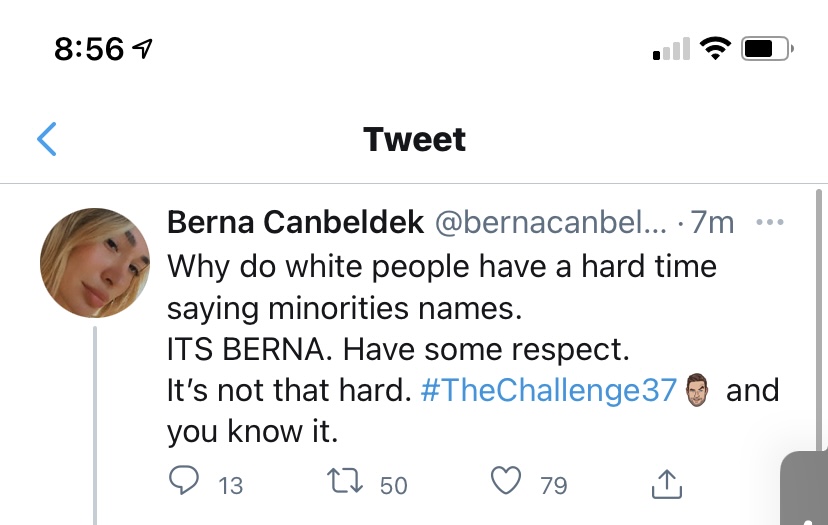Tap the cellular signal bars icon
This screenshot has width=828, height=525.
(671, 49)
